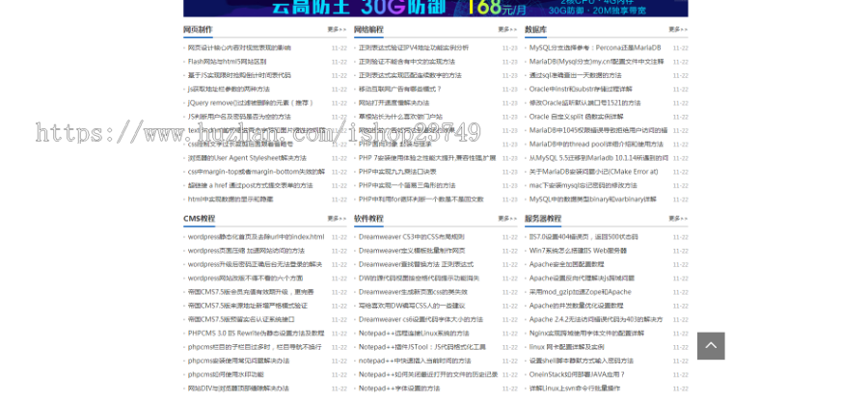
Task: Open article Flash网站与html5网站区别
Action: 227,62
